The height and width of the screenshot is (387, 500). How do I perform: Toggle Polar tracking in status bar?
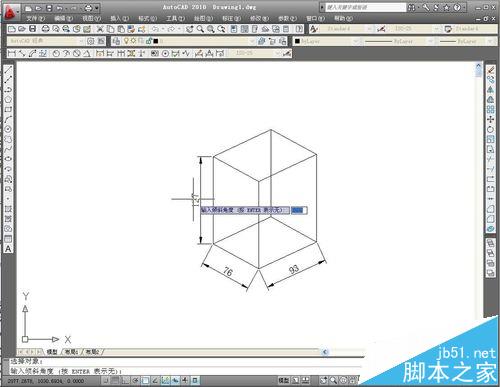[x=135, y=380]
